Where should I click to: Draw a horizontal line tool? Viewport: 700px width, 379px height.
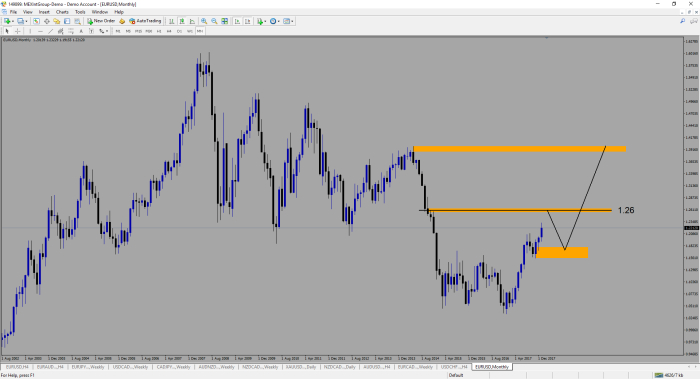click(x=40, y=31)
